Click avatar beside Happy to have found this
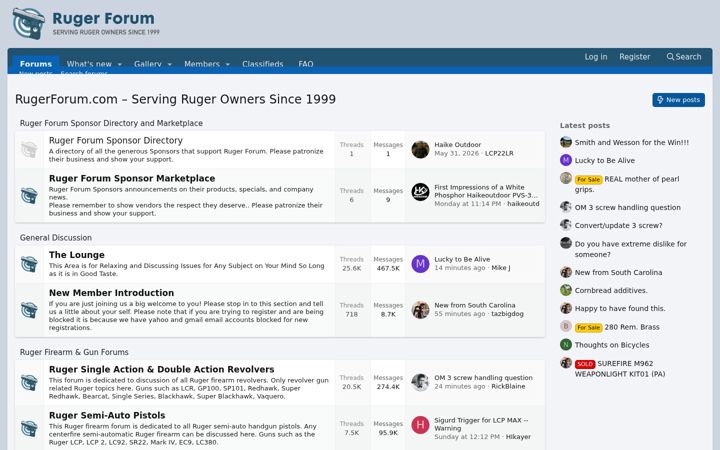 (566, 308)
